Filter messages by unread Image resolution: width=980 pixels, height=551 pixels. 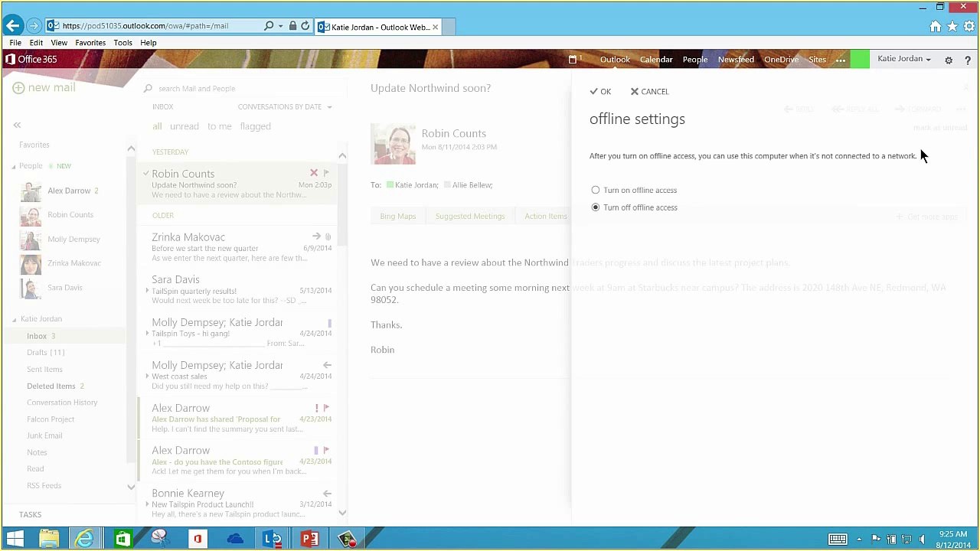tap(184, 126)
